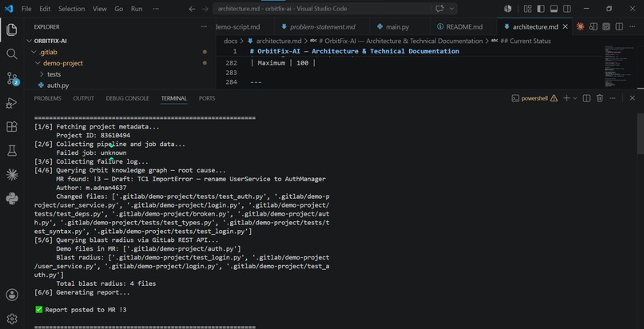The width and height of the screenshot is (644, 329).
Task: Go forward with the right arrow
Action: (x=205, y=9)
